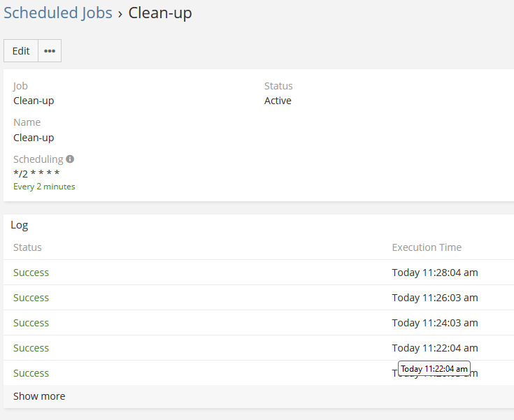The width and height of the screenshot is (514, 420).
Task: Open the Success entry for 11:24:03 am
Action: (x=31, y=323)
